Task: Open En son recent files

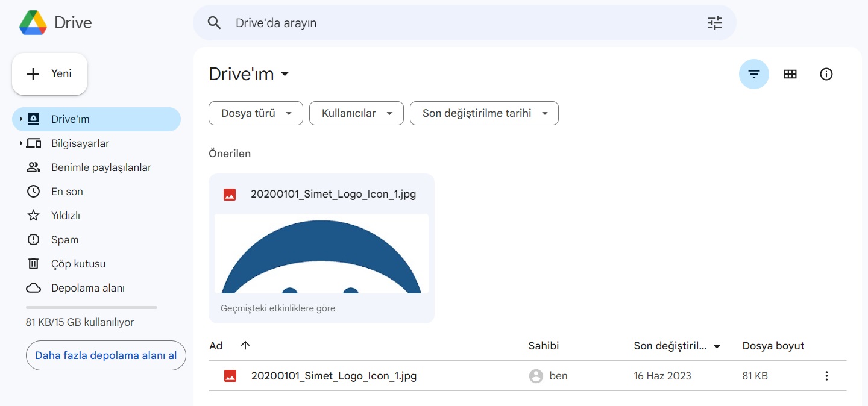Action: [x=67, y=192]
